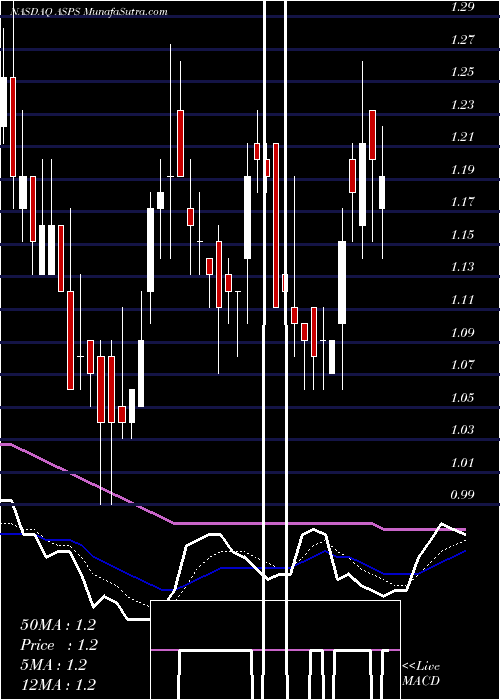Click the 1.19 price axis label

463,170
